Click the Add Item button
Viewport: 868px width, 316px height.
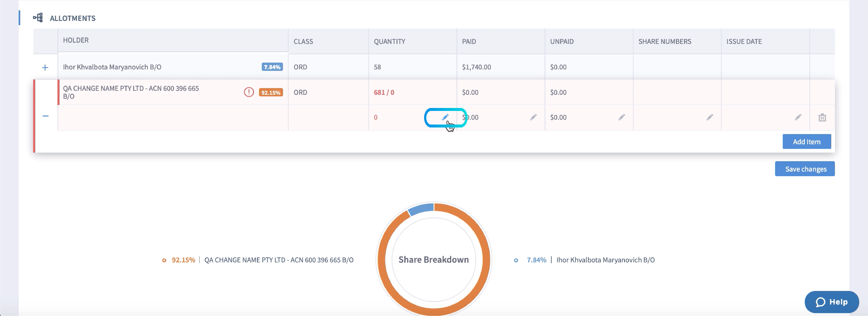coord(807,142)
